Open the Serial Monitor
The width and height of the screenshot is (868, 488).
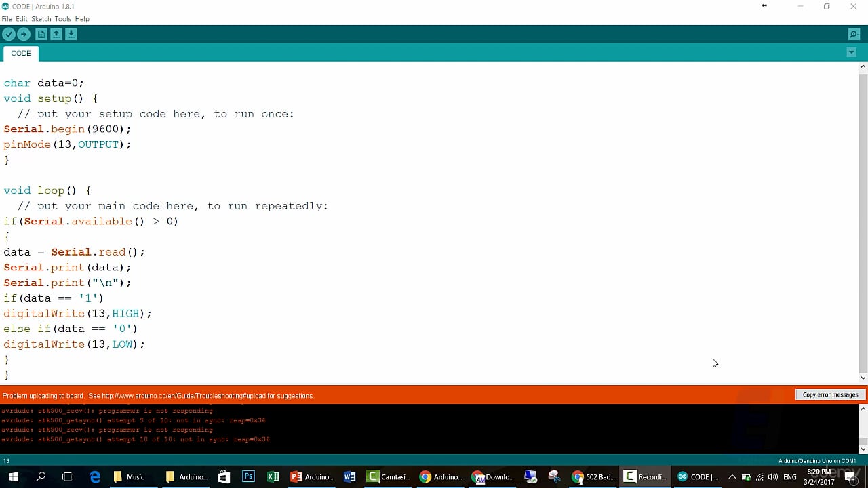click(854, 34)
